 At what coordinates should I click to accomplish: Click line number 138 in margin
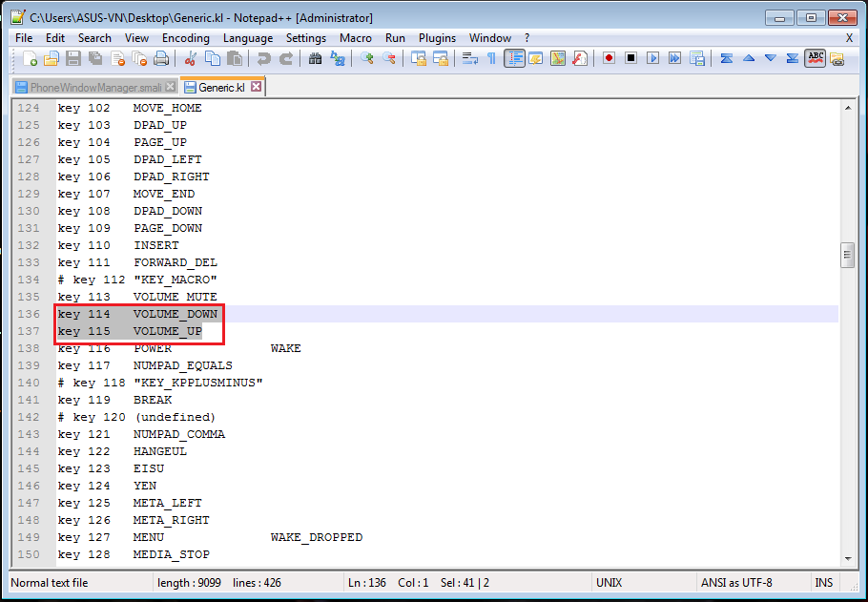[29, 348]
